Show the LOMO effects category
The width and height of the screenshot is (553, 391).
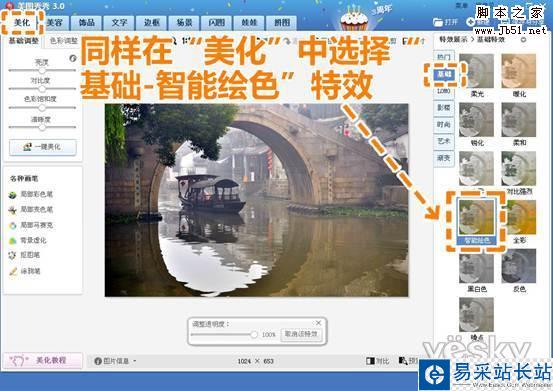444,91
